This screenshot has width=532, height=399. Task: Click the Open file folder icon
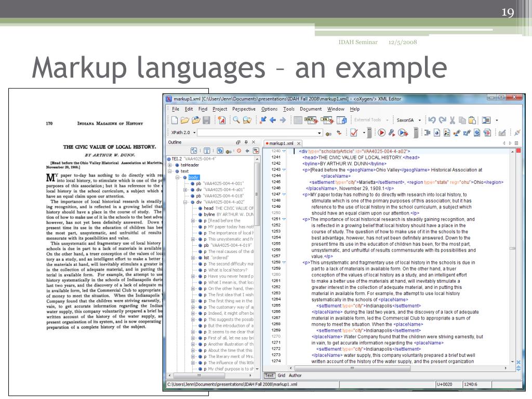tap(184, 120)
